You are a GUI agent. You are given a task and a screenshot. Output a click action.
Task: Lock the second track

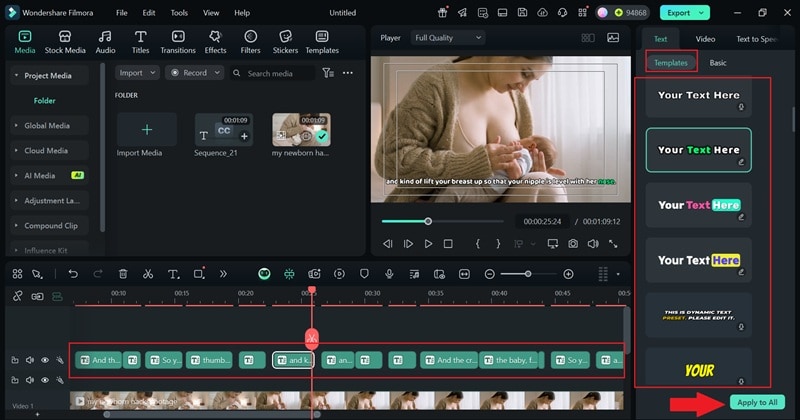[x=15, y=380]
